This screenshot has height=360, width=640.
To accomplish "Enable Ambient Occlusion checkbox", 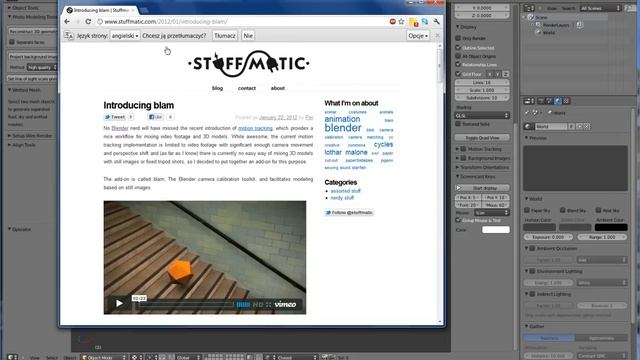I will coord(532,248).
